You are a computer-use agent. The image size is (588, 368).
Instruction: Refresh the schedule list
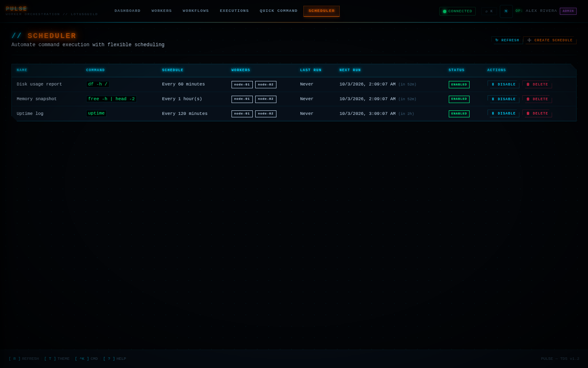[x=507, y=40]
